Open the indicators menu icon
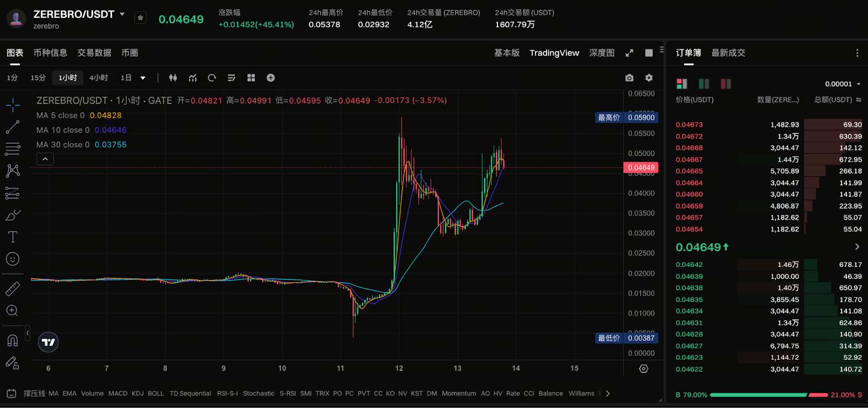Image resolution: width=868 pixels, height=408 pixels. [193, 78]
